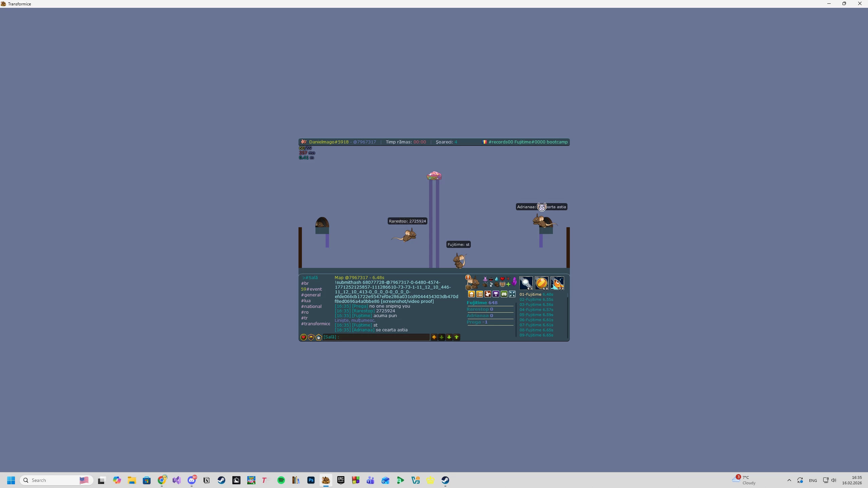Click the green plus emote icon

point(508,285)
